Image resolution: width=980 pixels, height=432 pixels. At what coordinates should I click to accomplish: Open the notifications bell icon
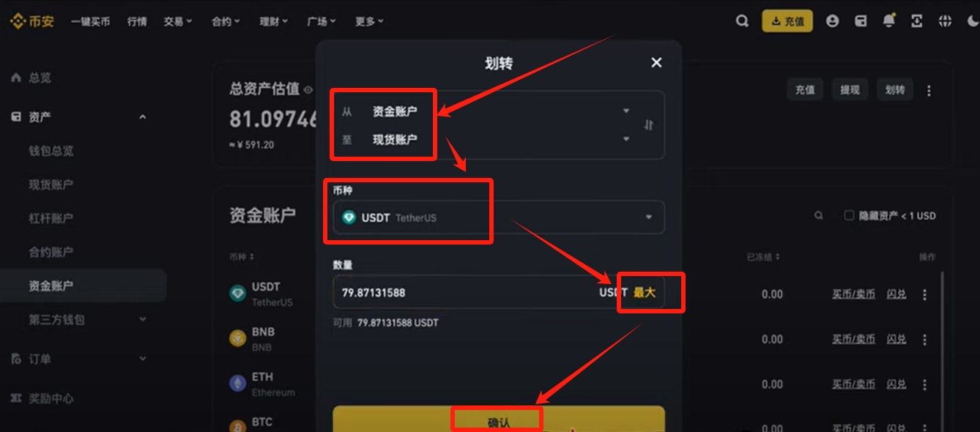pyautogui.click(x=888, y=21)
